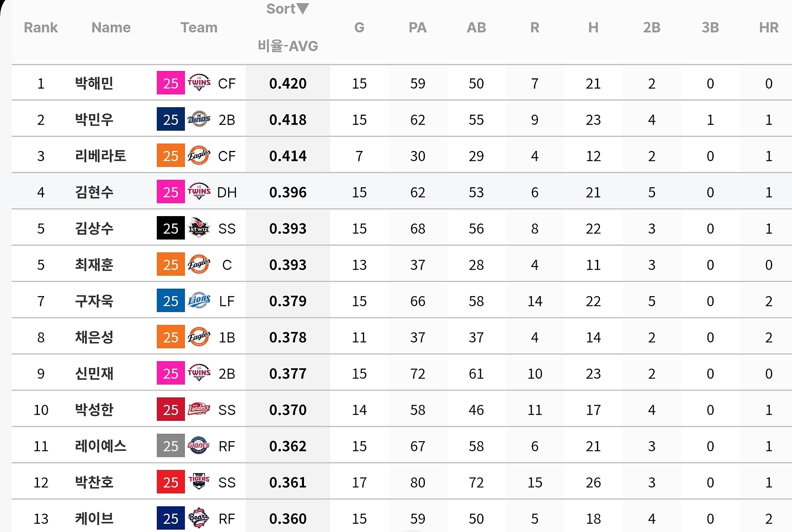Click the Rank column header

[x=40, y=27]
